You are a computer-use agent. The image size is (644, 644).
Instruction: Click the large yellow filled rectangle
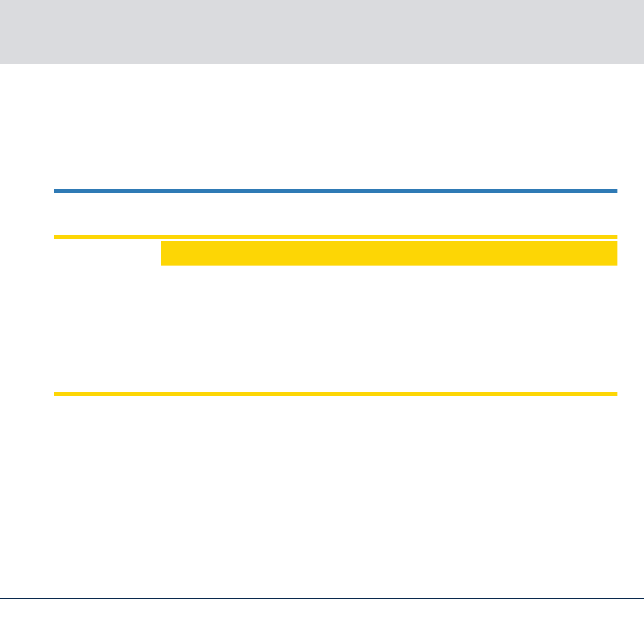(x=388, y=253)
